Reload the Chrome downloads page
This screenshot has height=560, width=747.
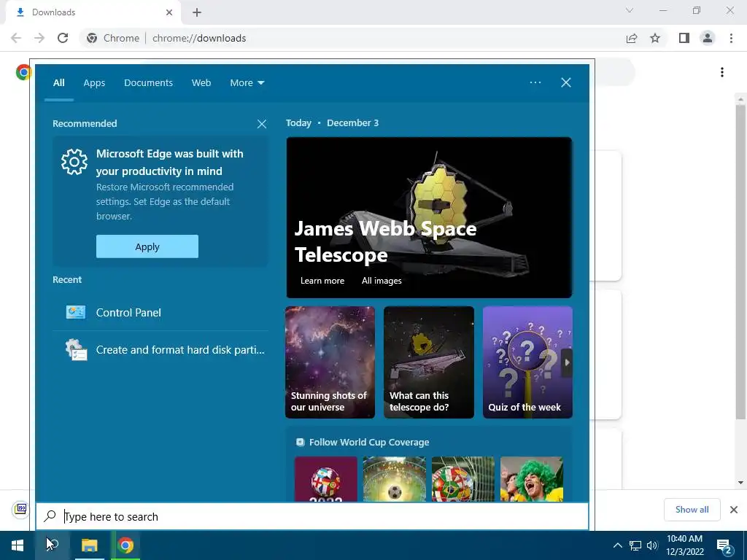63,38
